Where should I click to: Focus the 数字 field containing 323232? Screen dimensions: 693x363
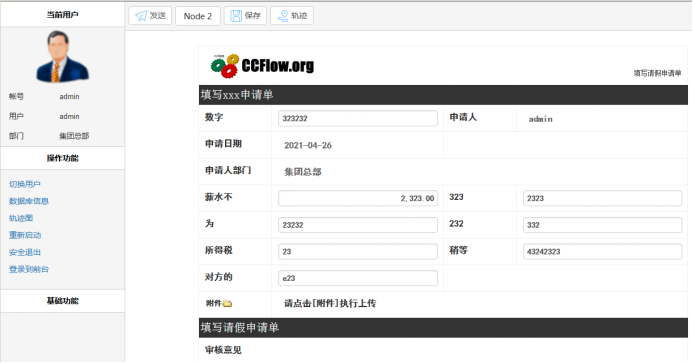pos(358,118)
